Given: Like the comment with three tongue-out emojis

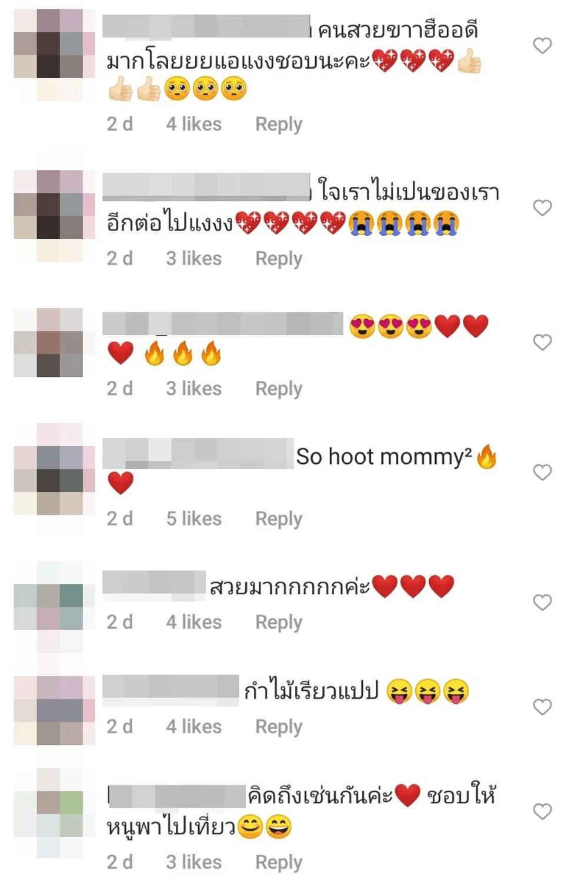Looking at the screenshot, I should coord(542,707).
